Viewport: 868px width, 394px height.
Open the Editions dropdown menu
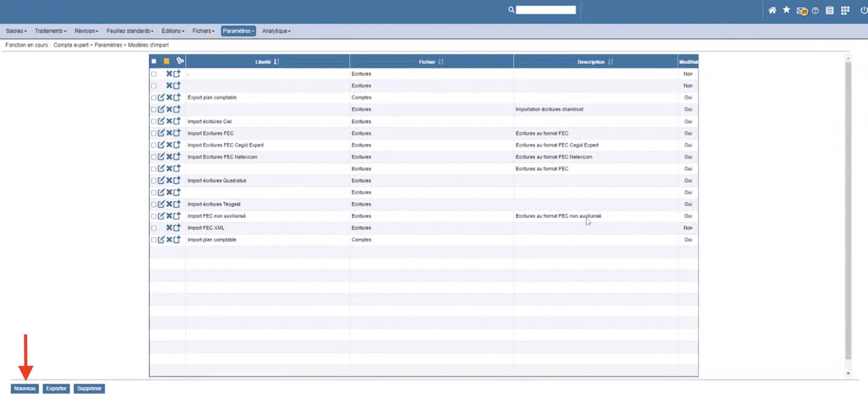(x=173, y=31)
